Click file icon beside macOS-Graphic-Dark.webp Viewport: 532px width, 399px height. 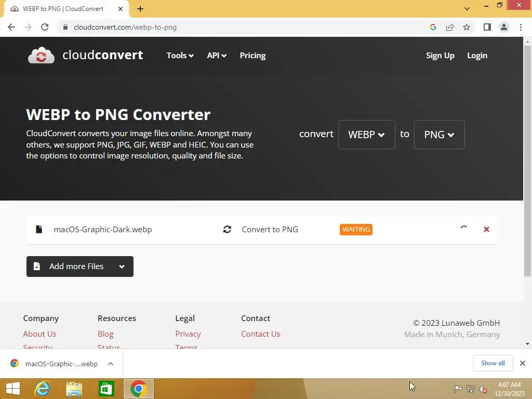pos(39,229)
